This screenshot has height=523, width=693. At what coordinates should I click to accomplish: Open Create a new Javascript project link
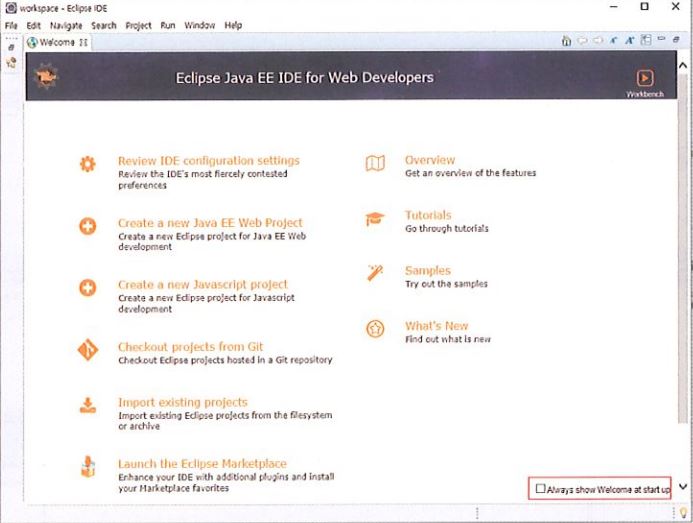point(203,285)
